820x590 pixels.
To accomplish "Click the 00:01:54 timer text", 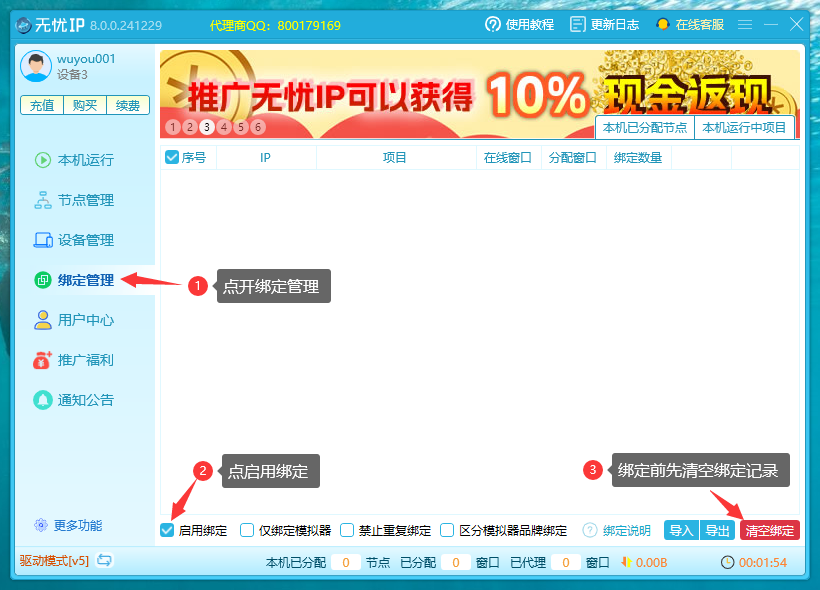I will click(x=762, y=562).
